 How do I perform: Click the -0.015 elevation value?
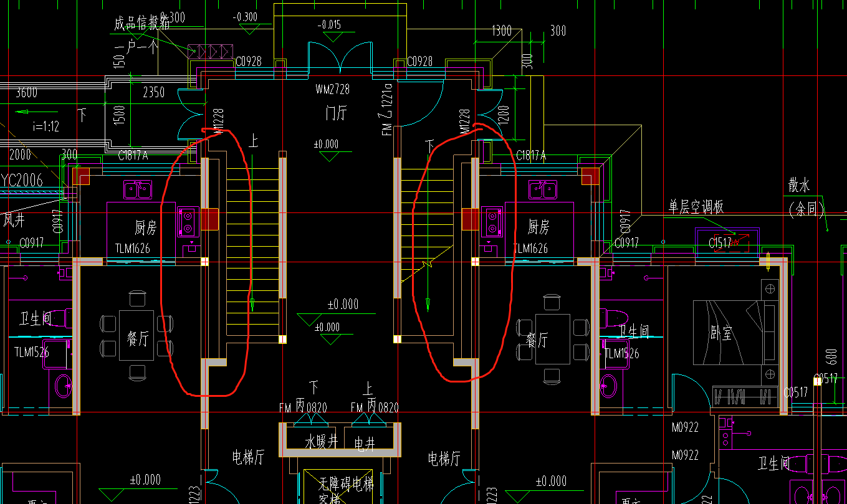(x=329, y=25)
